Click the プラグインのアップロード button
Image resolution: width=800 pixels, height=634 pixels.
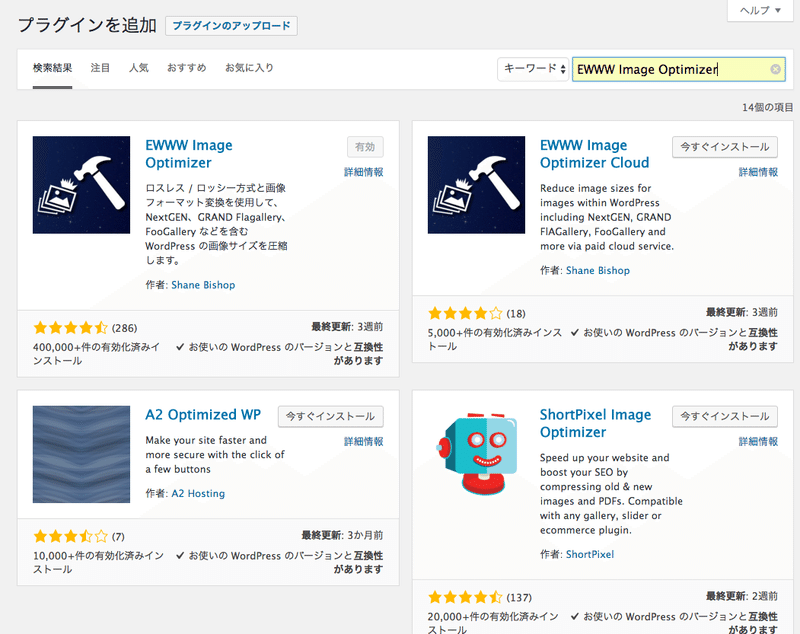pyautogui.click(x=231, y=26)
